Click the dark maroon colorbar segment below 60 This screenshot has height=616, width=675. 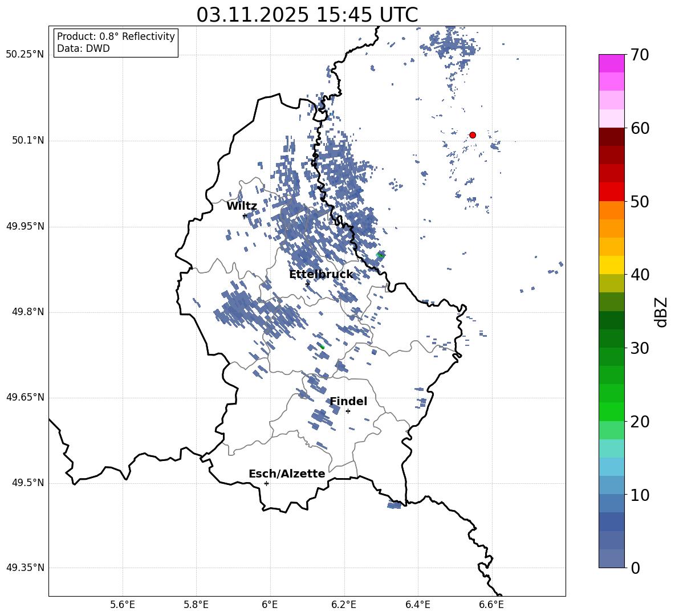click(611, 136)
